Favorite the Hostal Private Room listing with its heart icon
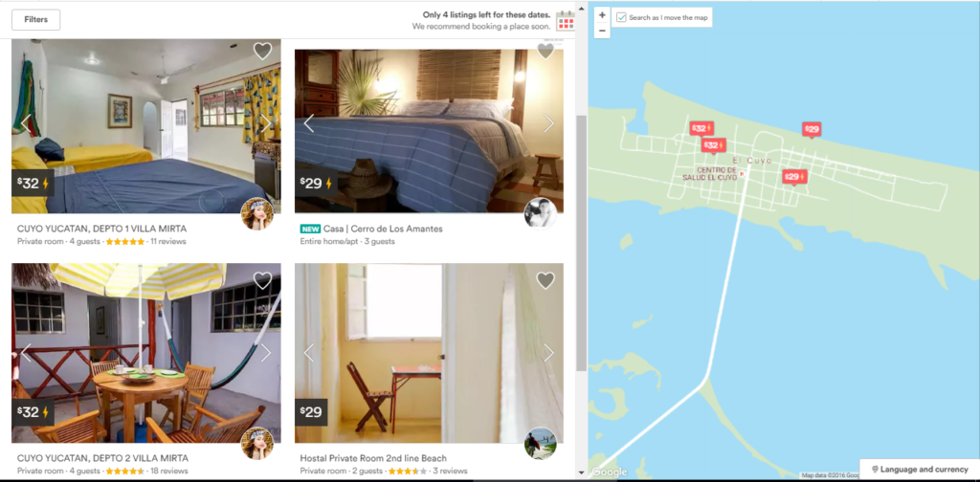 tap(546, 280)
